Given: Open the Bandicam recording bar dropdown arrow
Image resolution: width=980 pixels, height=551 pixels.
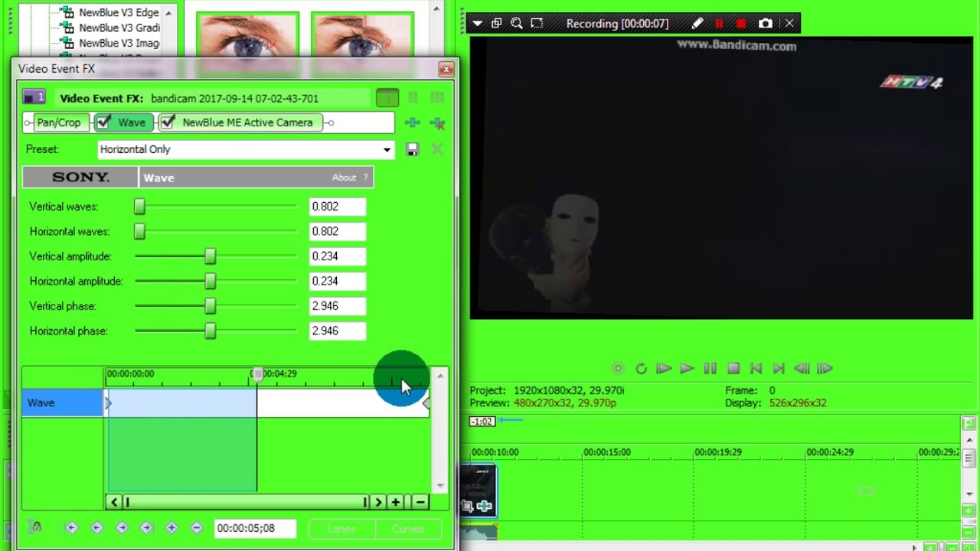Looking at the screenshot, I should (x=477, y=24).
